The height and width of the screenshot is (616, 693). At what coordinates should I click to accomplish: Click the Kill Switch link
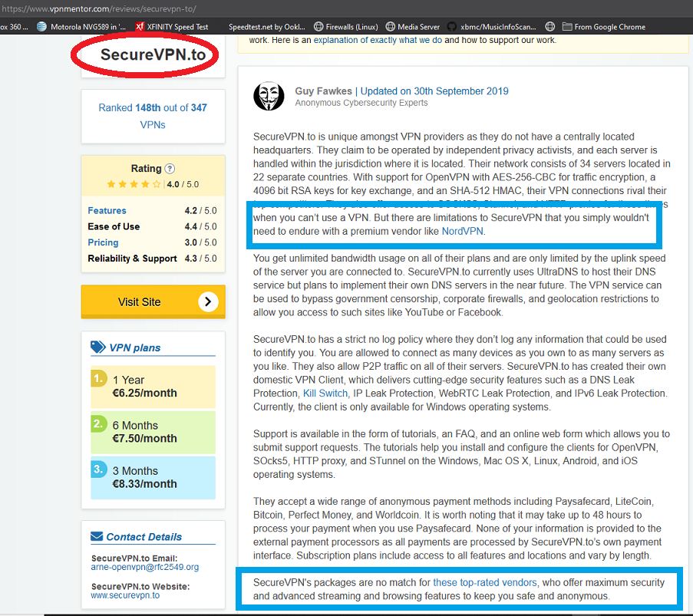click(x=325, y=393)
